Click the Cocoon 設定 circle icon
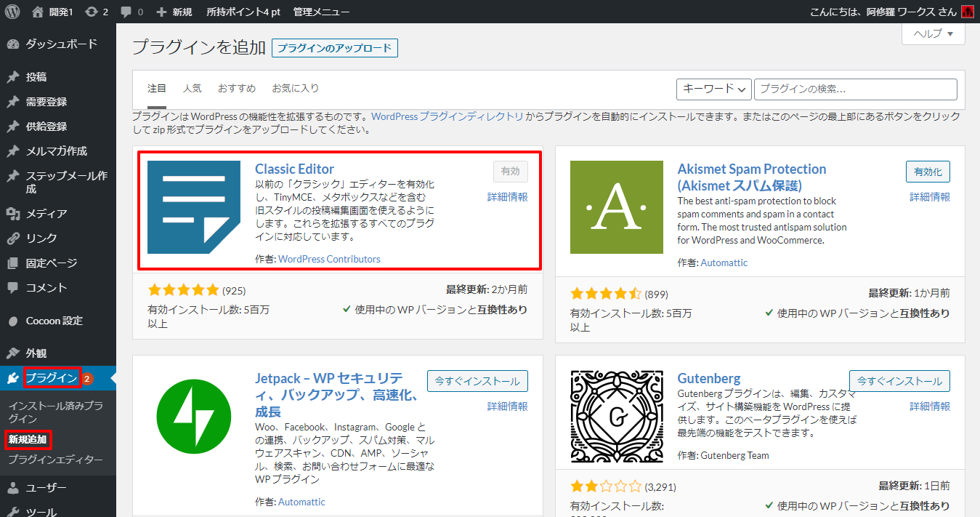Screen dimensions: 980x517 (12, 321)
